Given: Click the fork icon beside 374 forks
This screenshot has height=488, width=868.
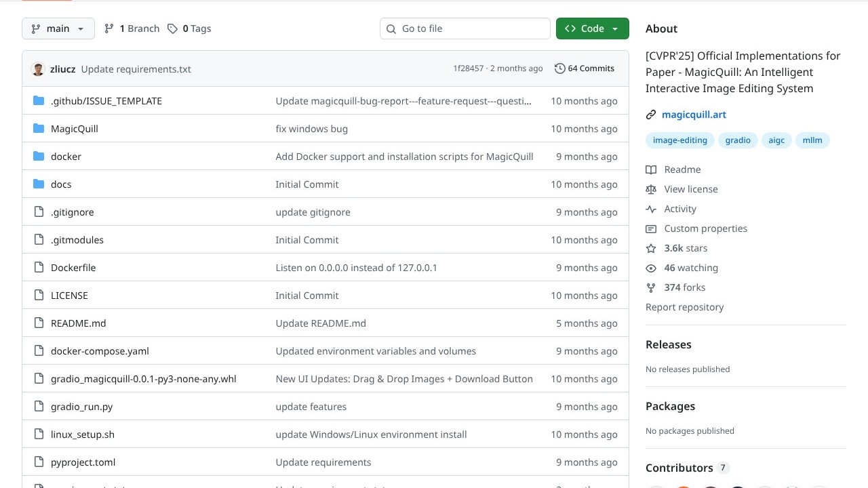Looking at the screenshot, I should pos(651,287).
